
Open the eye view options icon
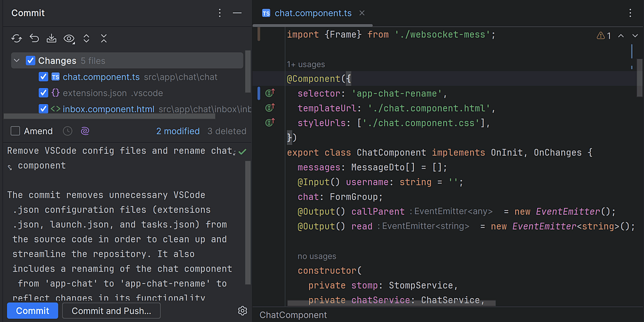69,39
